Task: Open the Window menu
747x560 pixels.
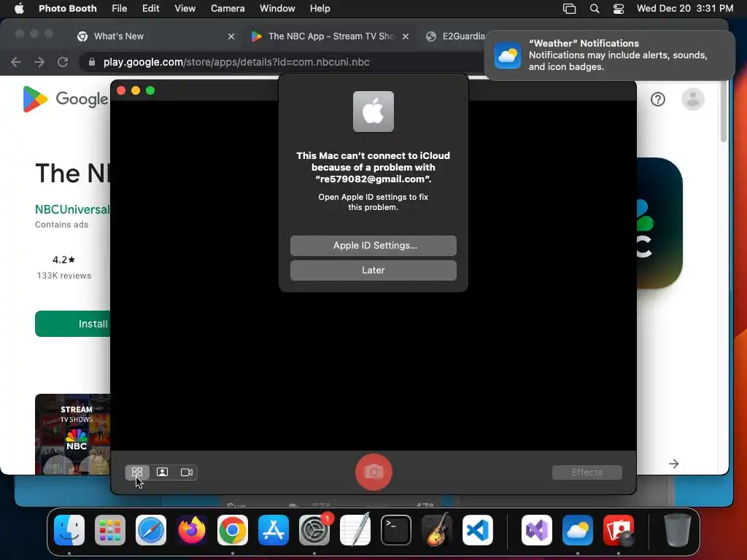Action: [277, 8]
